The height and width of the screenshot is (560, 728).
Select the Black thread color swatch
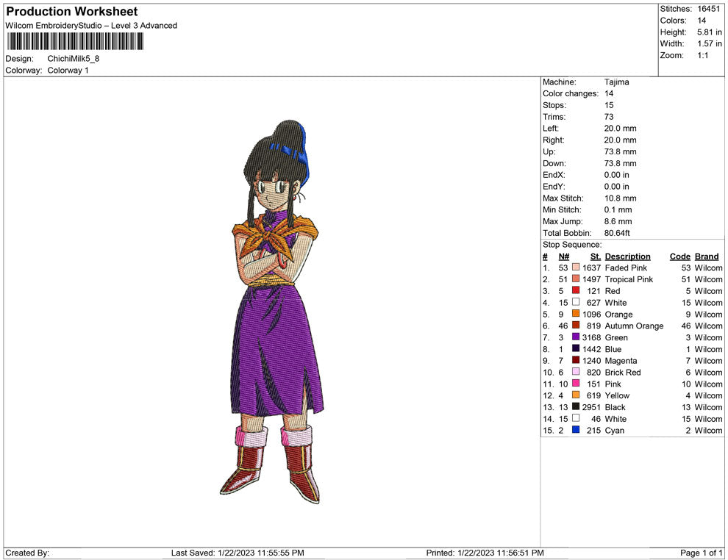click(x=576, y=406)
